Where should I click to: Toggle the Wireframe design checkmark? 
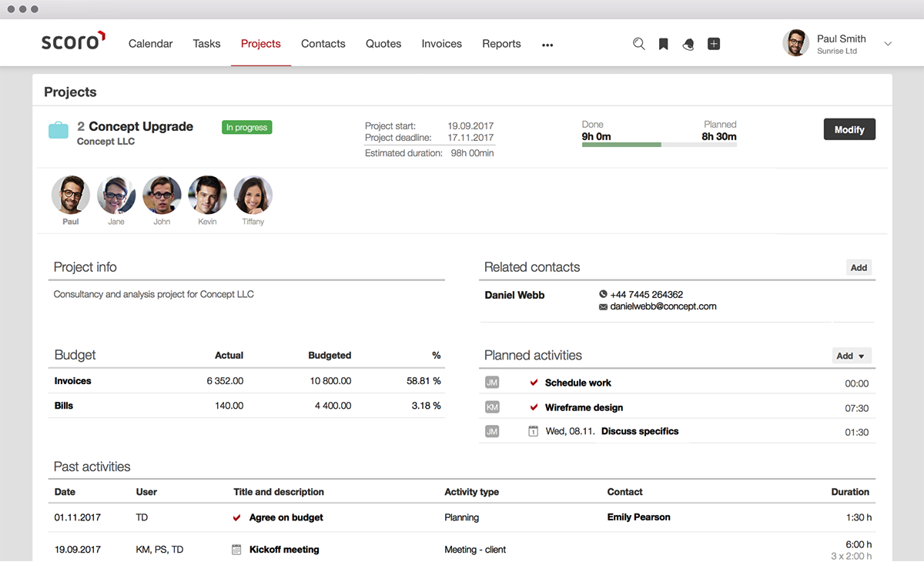[534, 407]
